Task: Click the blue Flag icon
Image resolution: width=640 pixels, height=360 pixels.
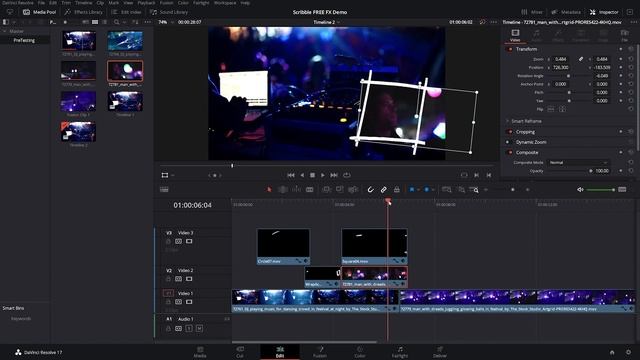Action: click(412, 189)
